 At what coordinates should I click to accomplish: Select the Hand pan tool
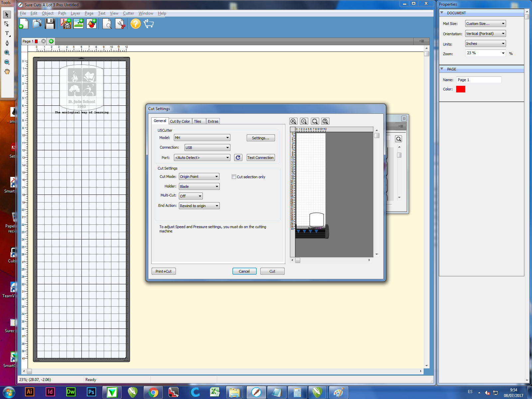7,71
